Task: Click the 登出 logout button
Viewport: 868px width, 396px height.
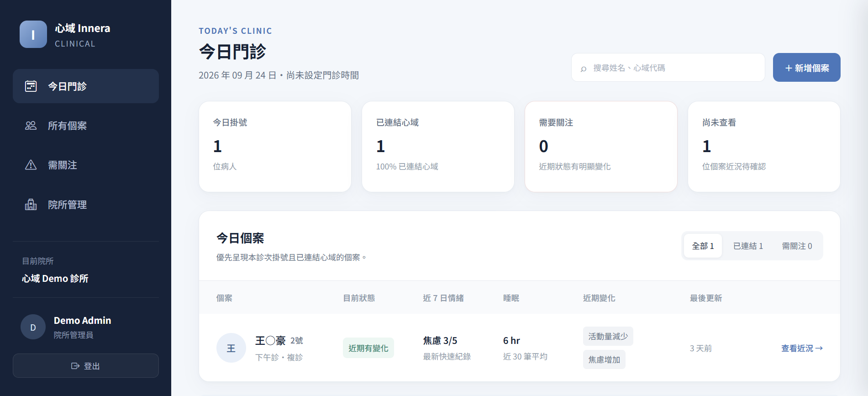Action: pyautogui.click(x=86, y=365)
